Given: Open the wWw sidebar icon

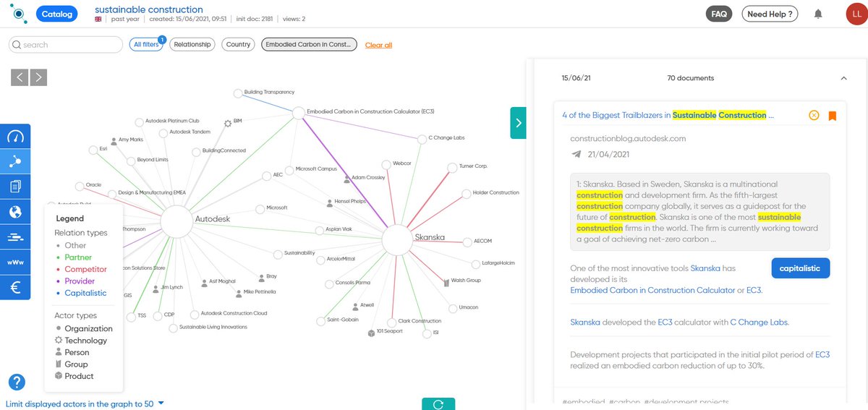Looking at the screenshot, I should 15,262.
